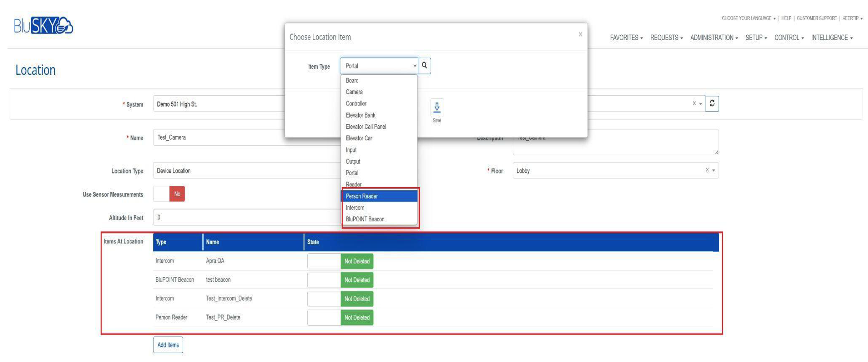Expand the Choose Your Language dropdown
The width and height of the screenshot is (868, 362).
pos(748,18)
